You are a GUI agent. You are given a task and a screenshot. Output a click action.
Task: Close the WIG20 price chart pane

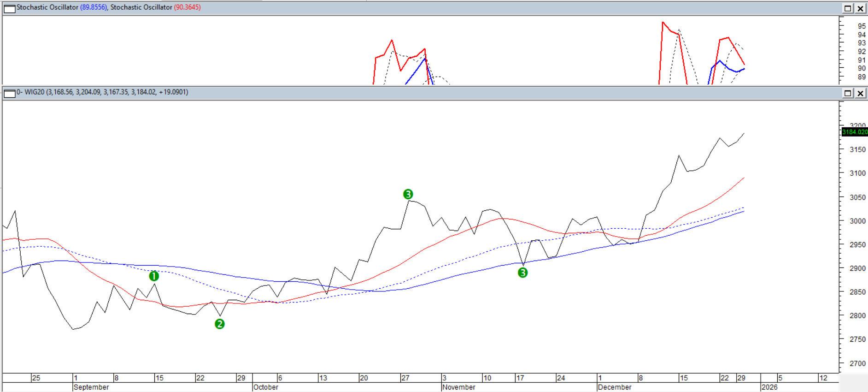[x=860, y=93]
